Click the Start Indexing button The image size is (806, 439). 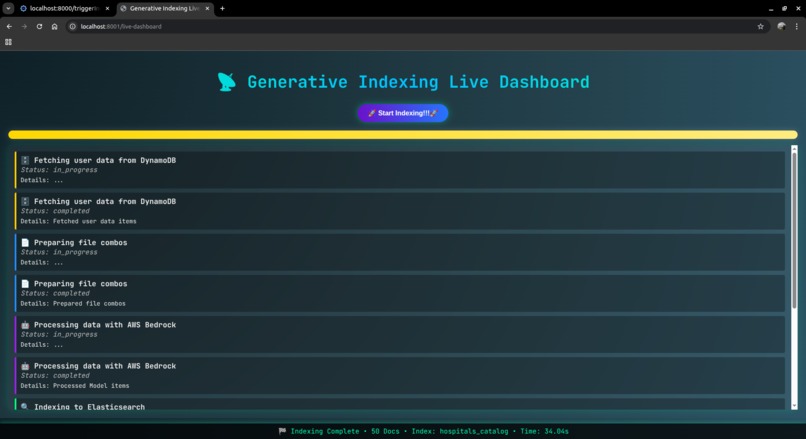click(x=402, y=113)
